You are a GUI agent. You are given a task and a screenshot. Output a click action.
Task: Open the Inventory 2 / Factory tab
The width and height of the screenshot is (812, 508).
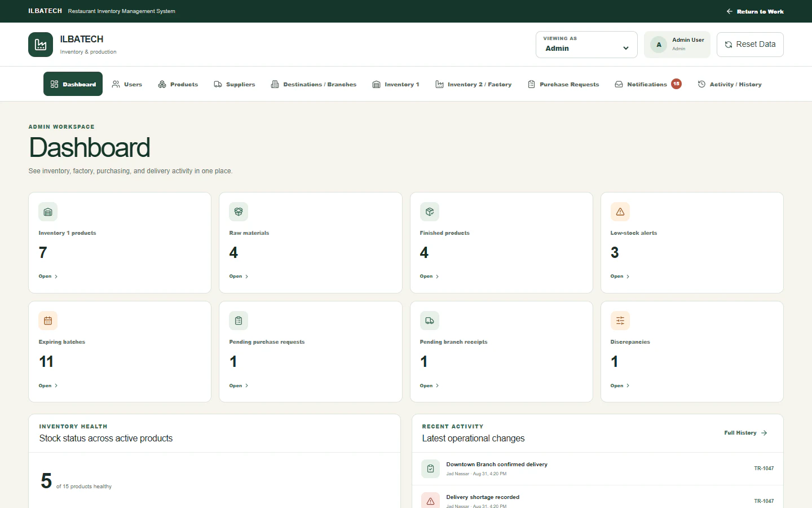(473, 84)
